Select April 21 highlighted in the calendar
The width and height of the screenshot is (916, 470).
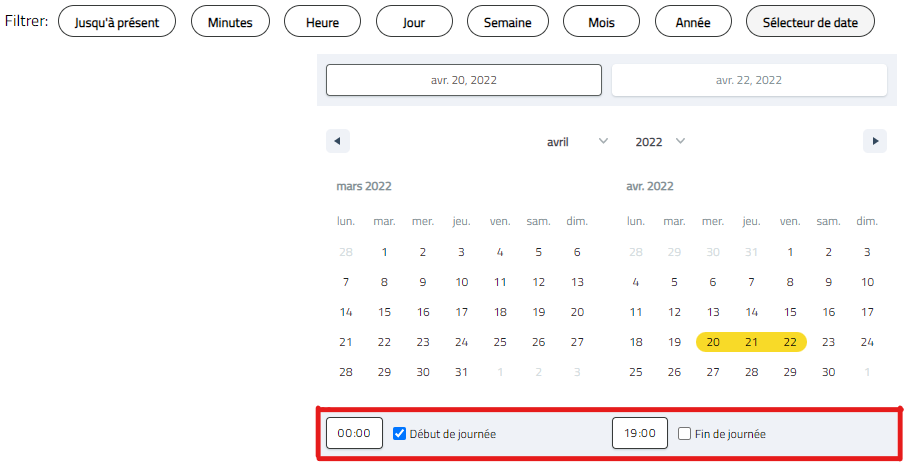coord(751,342)
